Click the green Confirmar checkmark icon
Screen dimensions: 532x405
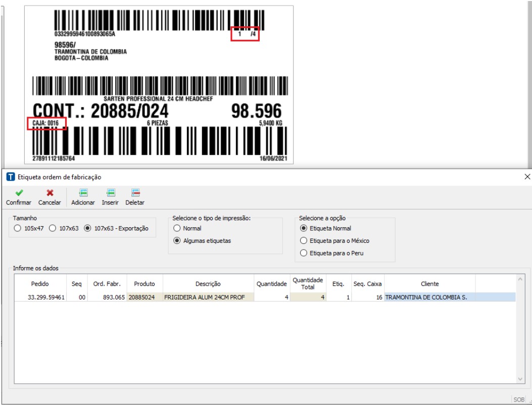pyautogui.click(x=19, y=192)
